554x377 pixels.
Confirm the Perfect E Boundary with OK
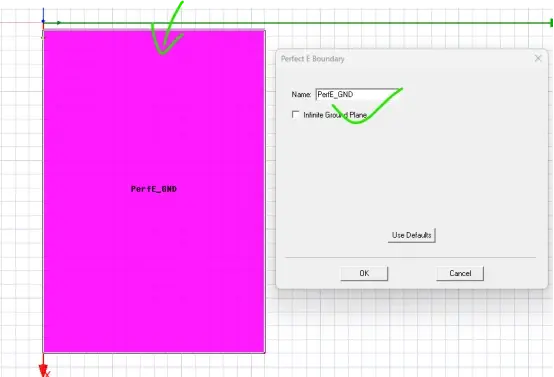point(364,273)
